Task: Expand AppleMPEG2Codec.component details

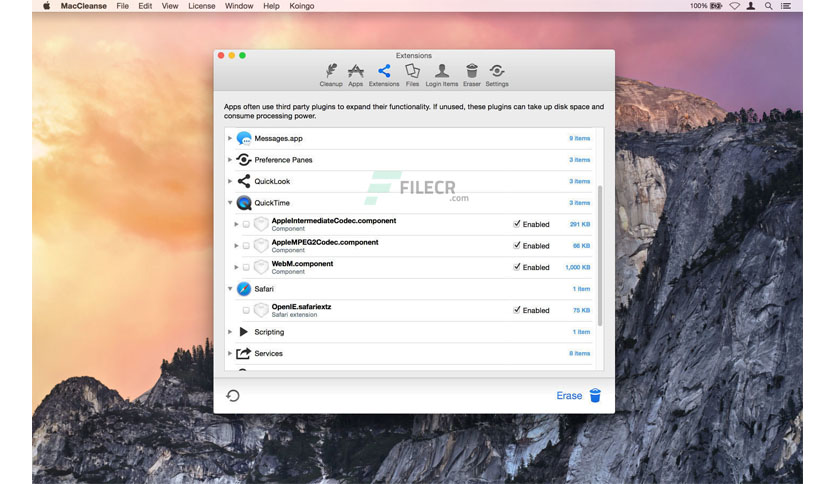Action: [x=236, y=246]
